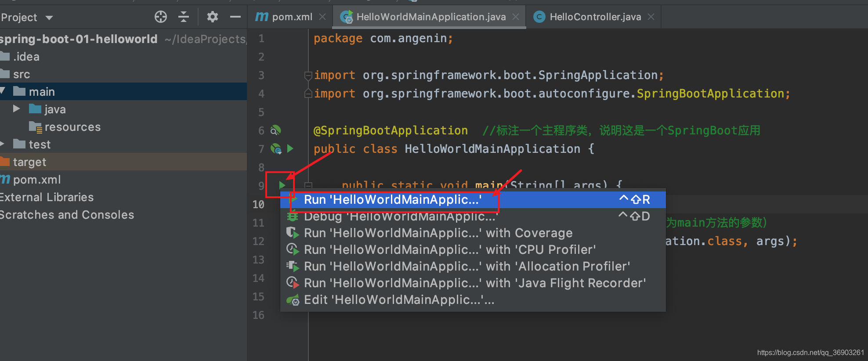Select the target folder

[x=123, y=162]
